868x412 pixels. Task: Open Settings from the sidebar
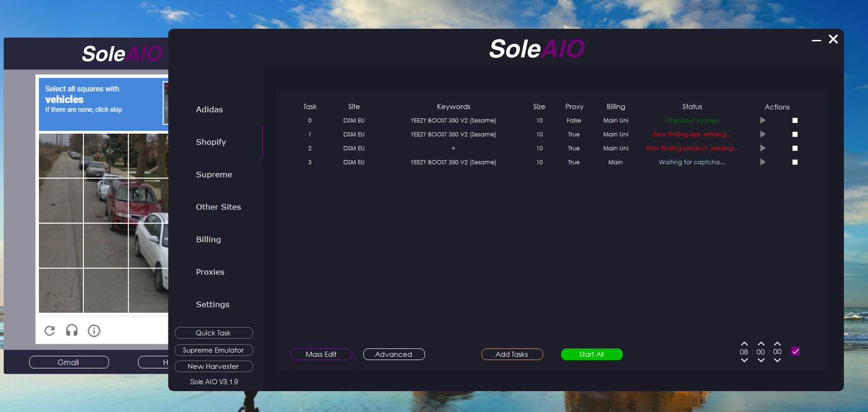point(213,305)
